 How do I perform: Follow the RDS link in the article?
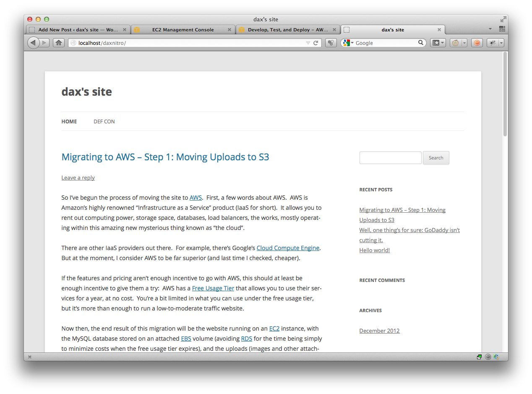pos(247,339)
